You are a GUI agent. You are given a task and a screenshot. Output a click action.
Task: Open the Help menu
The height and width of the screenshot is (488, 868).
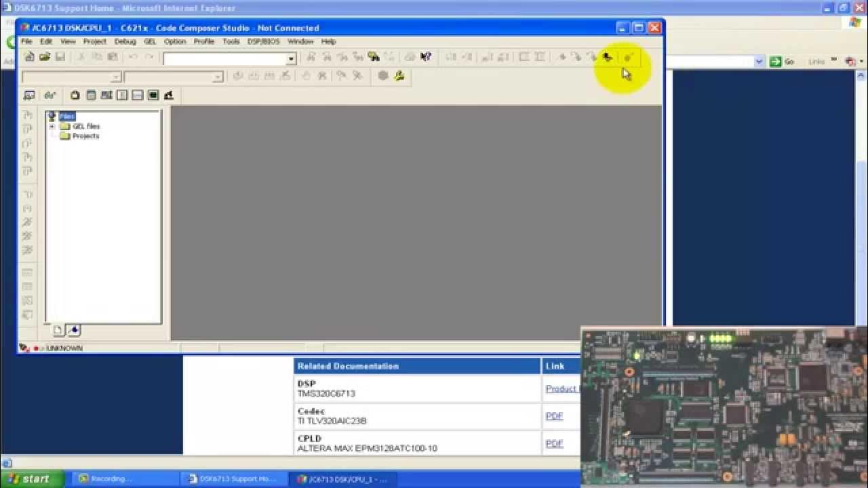(329, 41)
